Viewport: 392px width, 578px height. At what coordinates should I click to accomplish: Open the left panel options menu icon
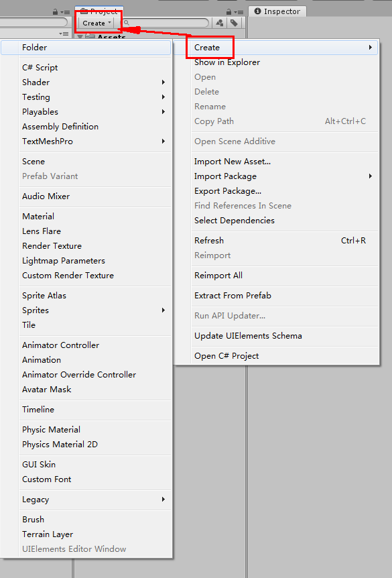(65, 12)
